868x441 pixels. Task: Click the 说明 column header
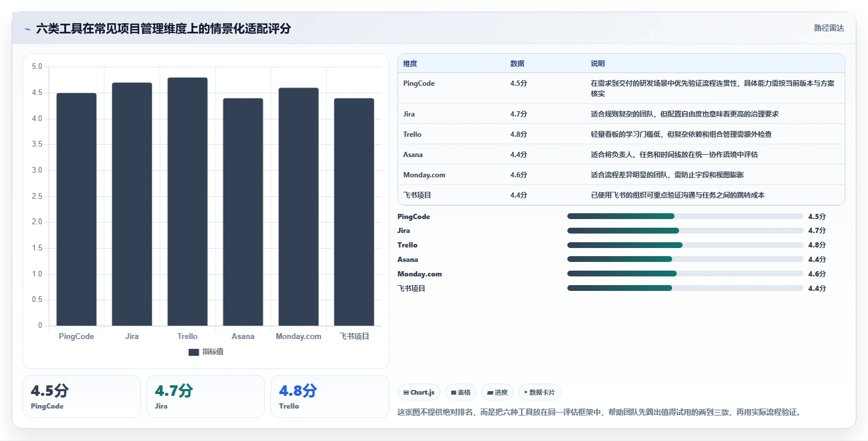click(x=598, y=63)
